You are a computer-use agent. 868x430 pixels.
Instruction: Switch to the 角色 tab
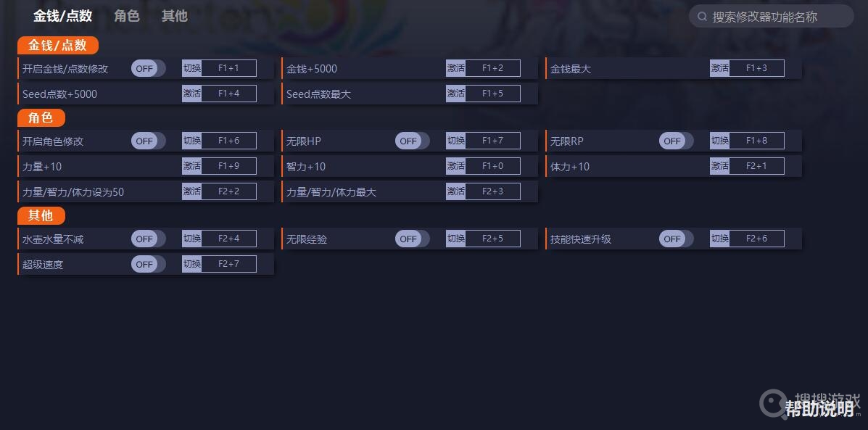point(127,16)
